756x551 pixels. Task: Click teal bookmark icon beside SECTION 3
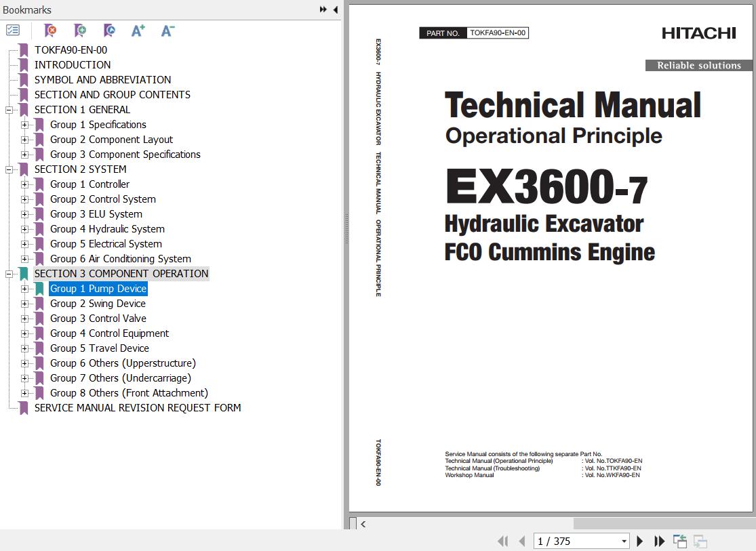(23, 274)
